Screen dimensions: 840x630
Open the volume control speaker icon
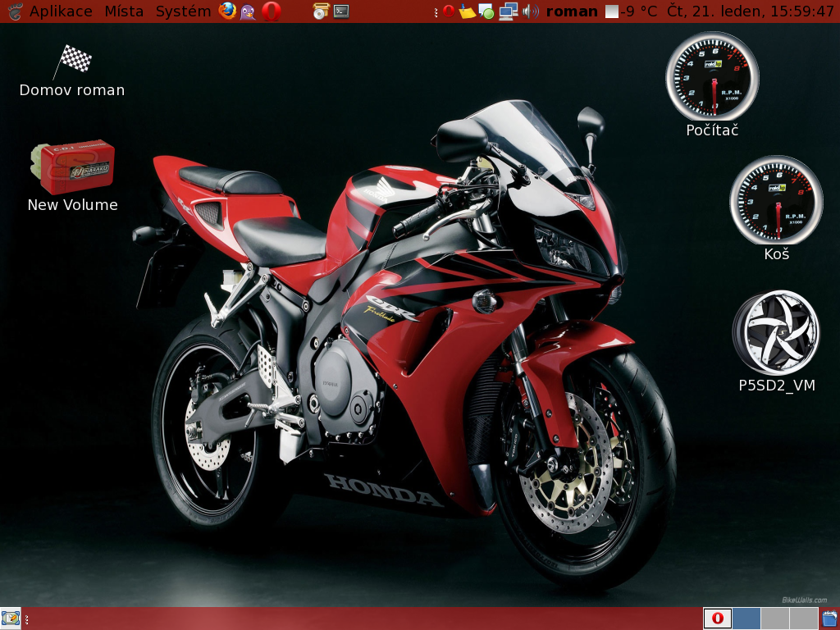(x=531, y=11)
